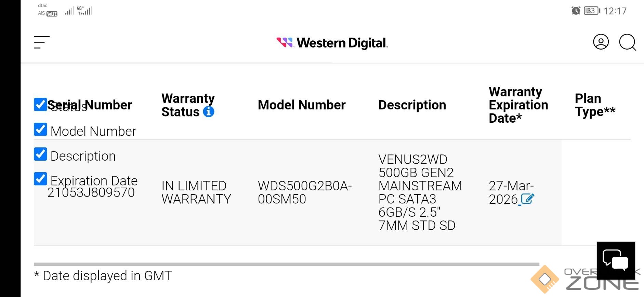Viewport: 644px width, 297px height.
Task: Click the Warranty Expiration Date header
Action: (x=518, y=105)
